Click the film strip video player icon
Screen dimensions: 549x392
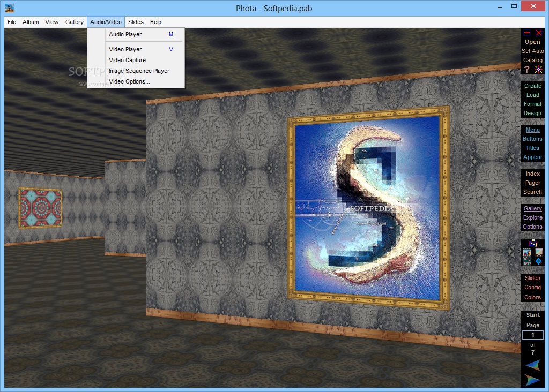[x=527, y=252]
